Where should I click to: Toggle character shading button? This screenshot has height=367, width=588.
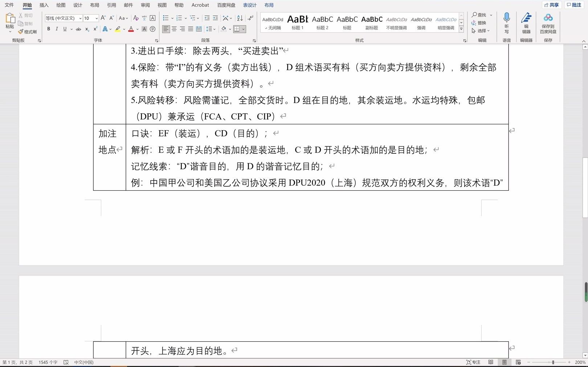tap(144, 29)
